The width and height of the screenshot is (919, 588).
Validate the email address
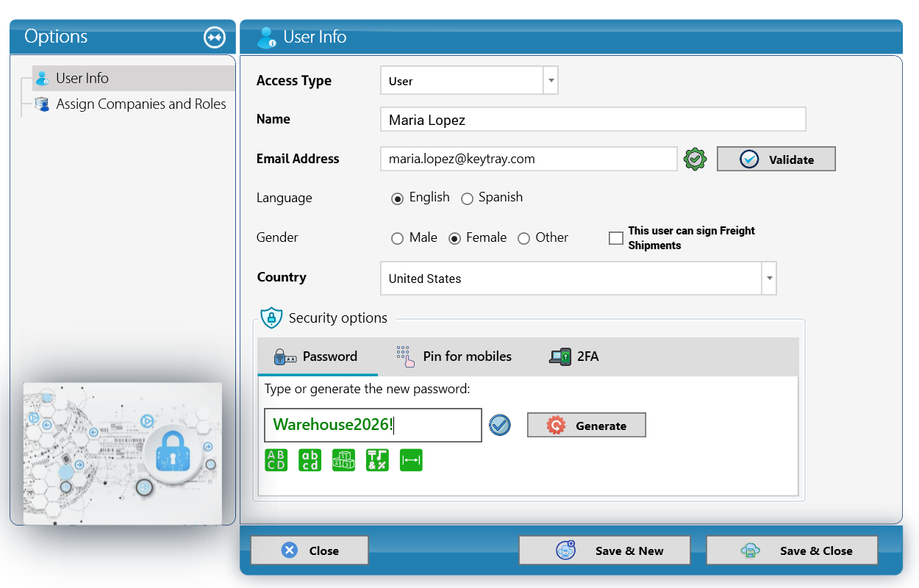(x=776, y=159)
